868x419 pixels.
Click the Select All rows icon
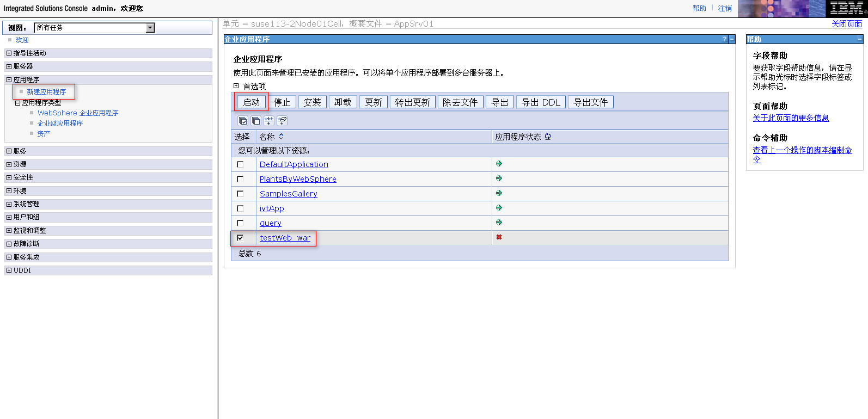[x=243, y=121]
